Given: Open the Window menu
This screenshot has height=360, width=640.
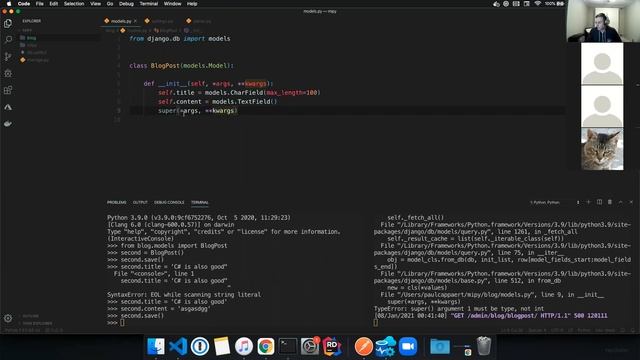Looking at the screenshot, I should [x=172, y=4].
